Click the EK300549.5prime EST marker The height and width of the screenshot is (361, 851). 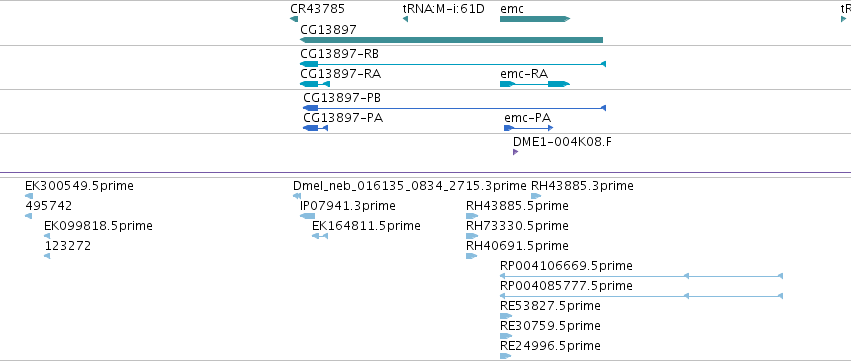point(29,196)
